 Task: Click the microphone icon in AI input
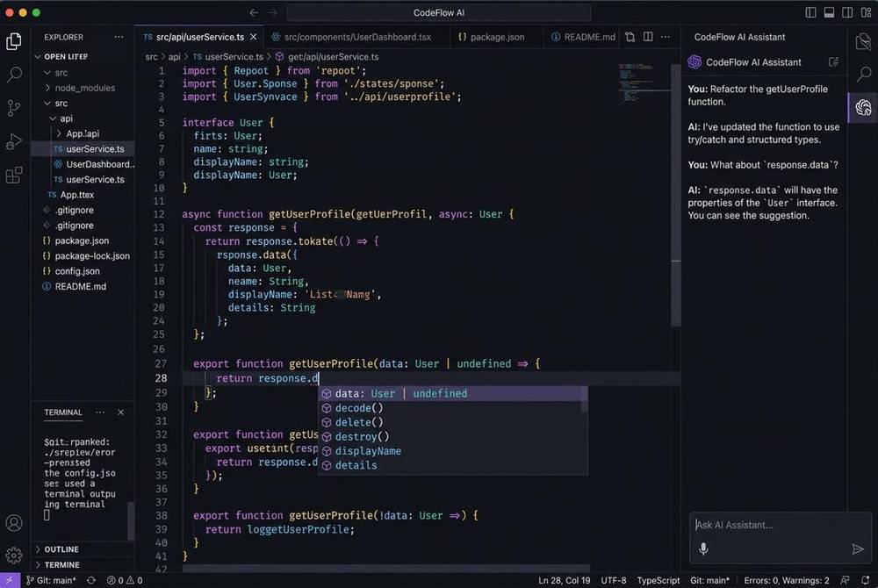(703, 549)
